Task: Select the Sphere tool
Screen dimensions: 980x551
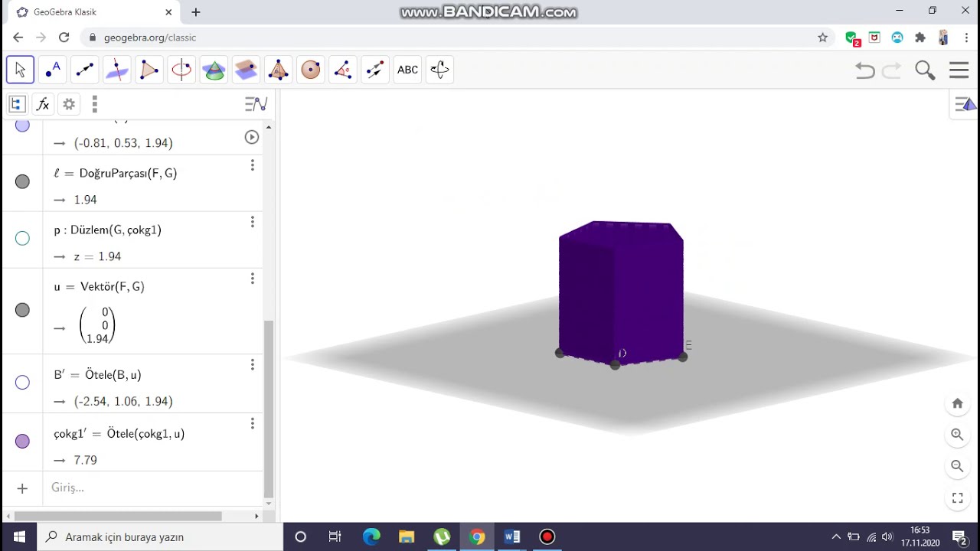Action: tap(310, 70)
